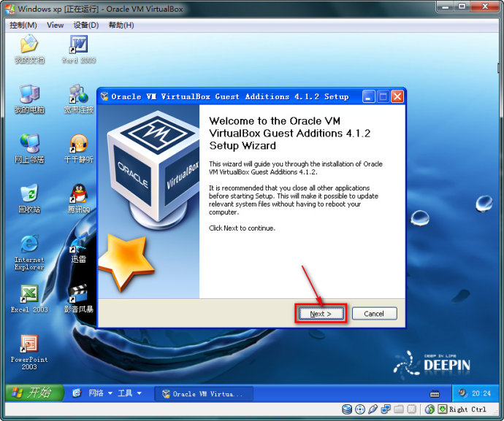Click the Oracle VM Virtua... taskbar button
504x421 pixels.
[x=204, y=394]
